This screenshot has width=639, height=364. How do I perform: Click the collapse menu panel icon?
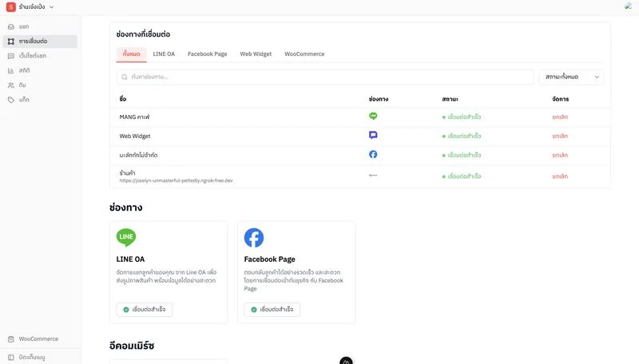tap(11, 358)
